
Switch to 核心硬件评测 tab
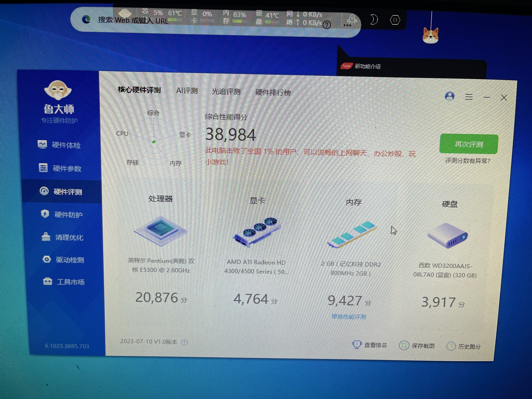[x=139, y=90]
